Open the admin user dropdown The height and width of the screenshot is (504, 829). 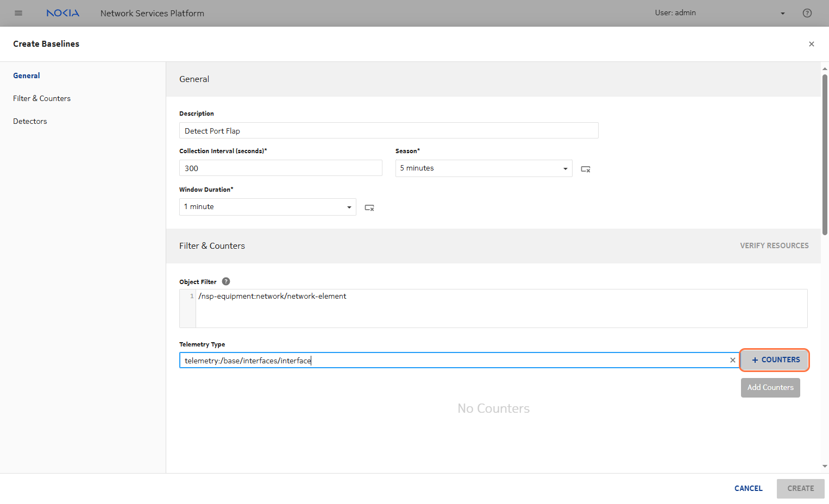pos(782,13)
